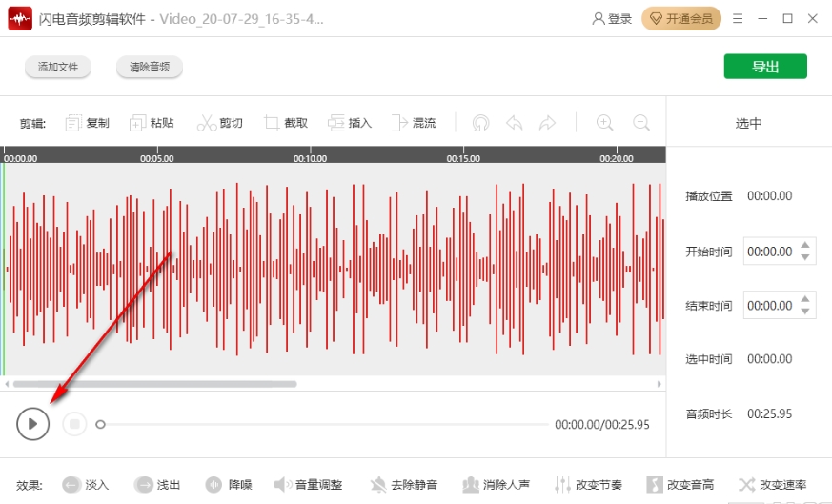Image resolution: width=832 pixels, height=504 pixels.
Task: Choose the Crop (截取) tool
Action: [286, 123]
